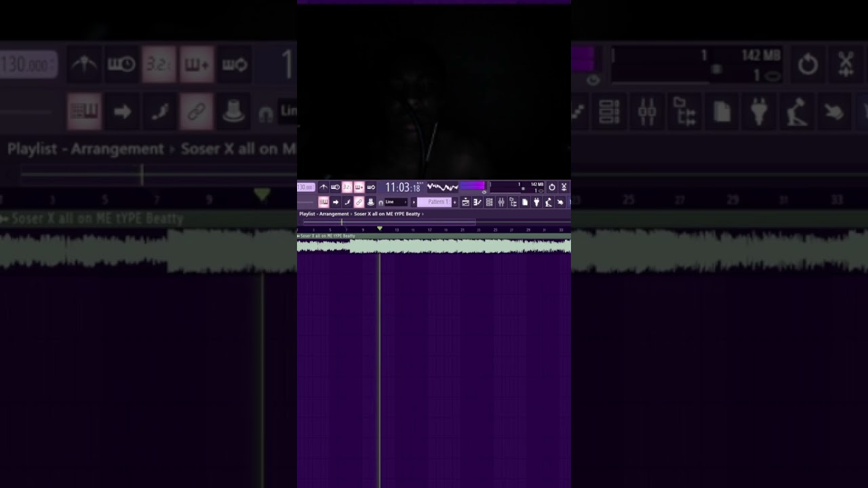The image size is (868, 488).
Task: Toggle the metronome button
Action: click(323, 187)
